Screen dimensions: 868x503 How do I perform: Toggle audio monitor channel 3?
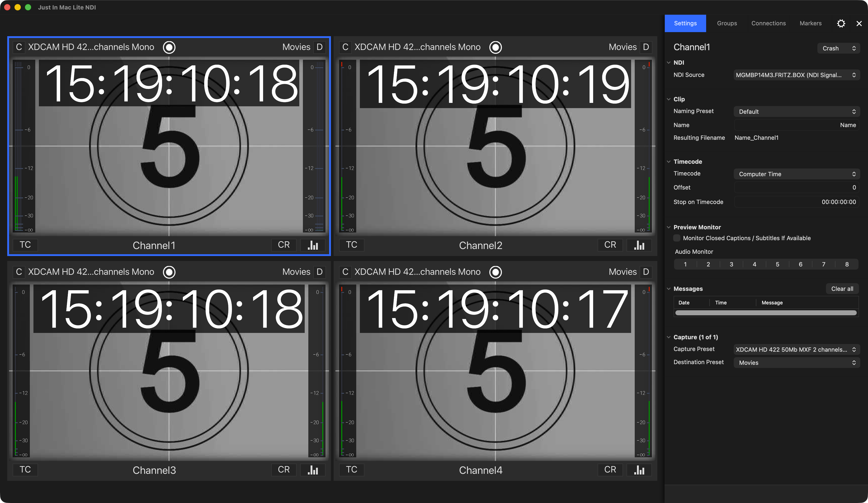pos(731,265)
